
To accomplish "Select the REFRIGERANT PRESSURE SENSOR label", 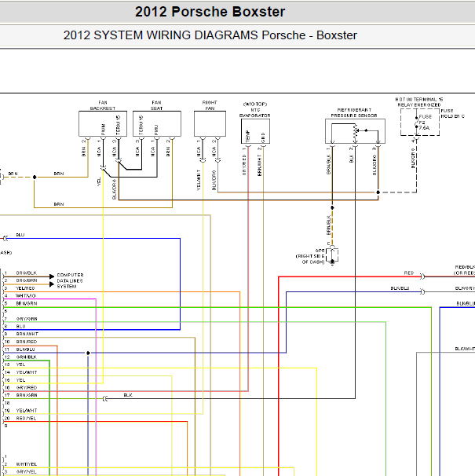I will [x=354, y=112].
